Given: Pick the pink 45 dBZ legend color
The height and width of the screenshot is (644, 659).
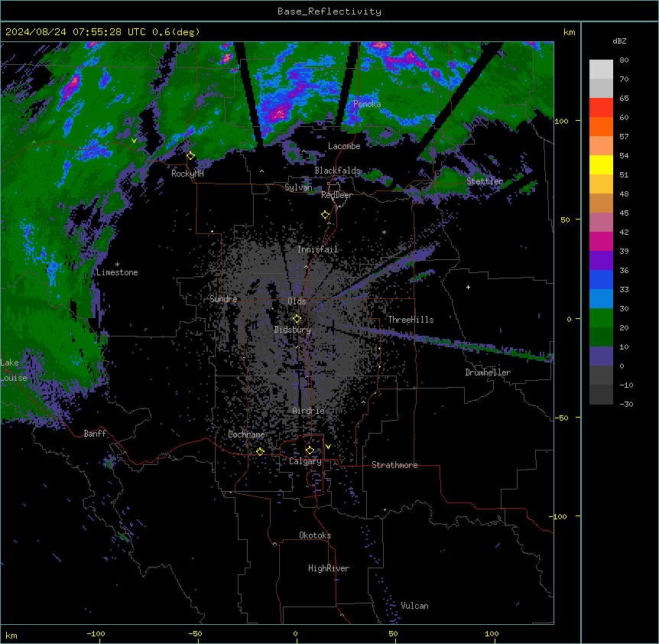Looking at the screenshot, I should point(601,222).
